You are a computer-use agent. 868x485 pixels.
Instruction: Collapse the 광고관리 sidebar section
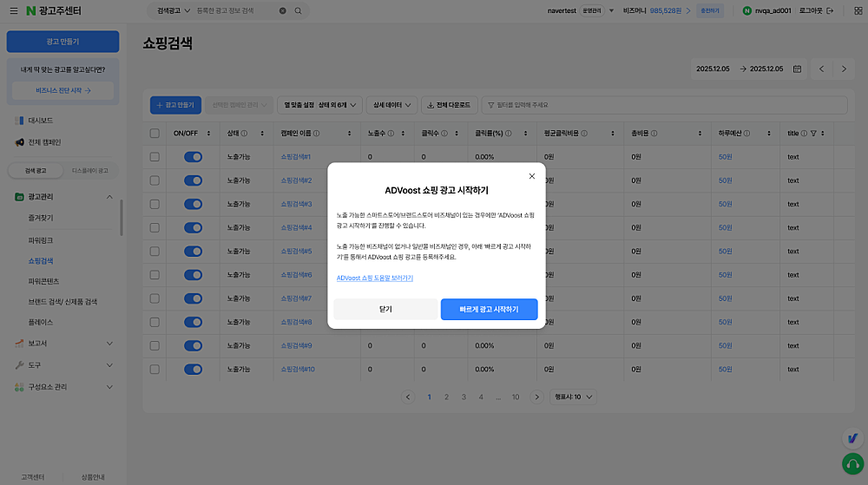109,197
